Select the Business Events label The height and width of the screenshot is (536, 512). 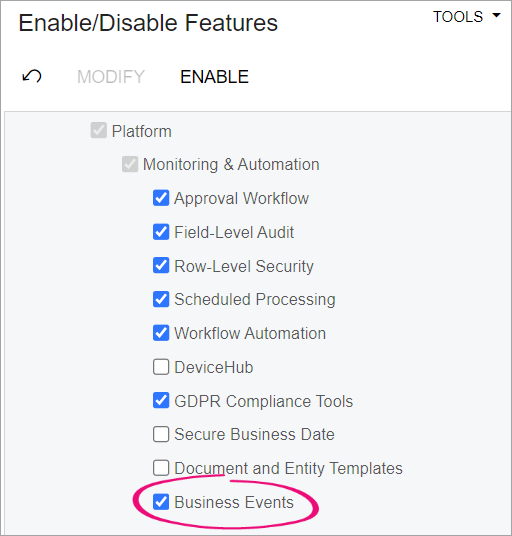(x=234, y=502)
